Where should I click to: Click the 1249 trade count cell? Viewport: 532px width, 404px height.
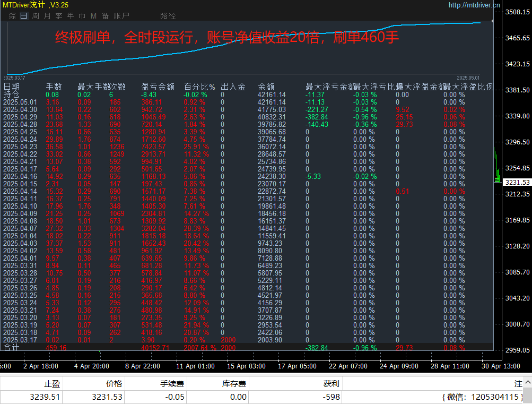[x=117, y=154]
